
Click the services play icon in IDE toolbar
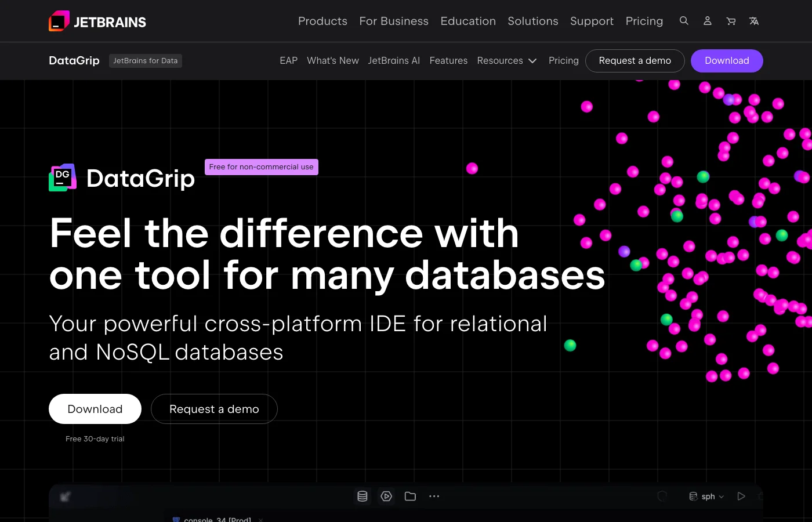(x=386, y=496)
